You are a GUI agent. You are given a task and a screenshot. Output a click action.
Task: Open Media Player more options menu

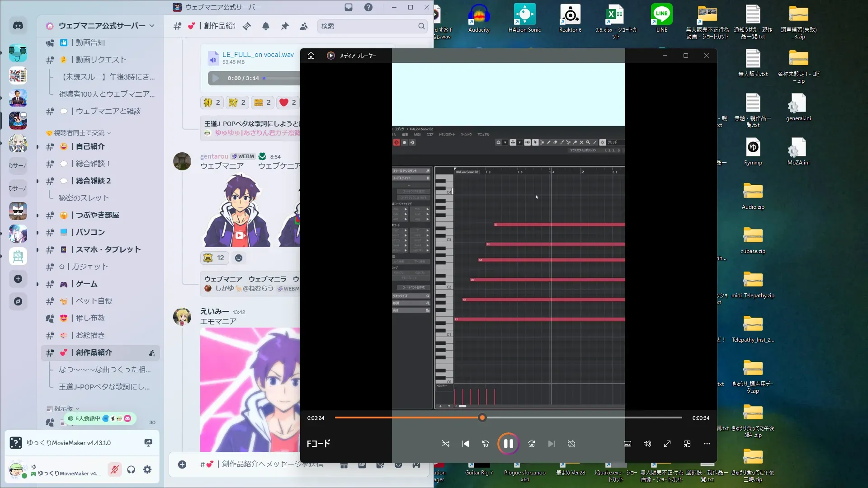coord(707,444)
